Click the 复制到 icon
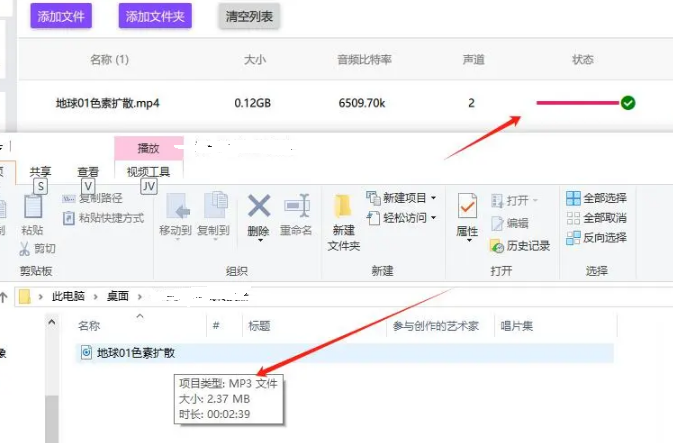This screenshot has height=443, width=673. point(215,205)
